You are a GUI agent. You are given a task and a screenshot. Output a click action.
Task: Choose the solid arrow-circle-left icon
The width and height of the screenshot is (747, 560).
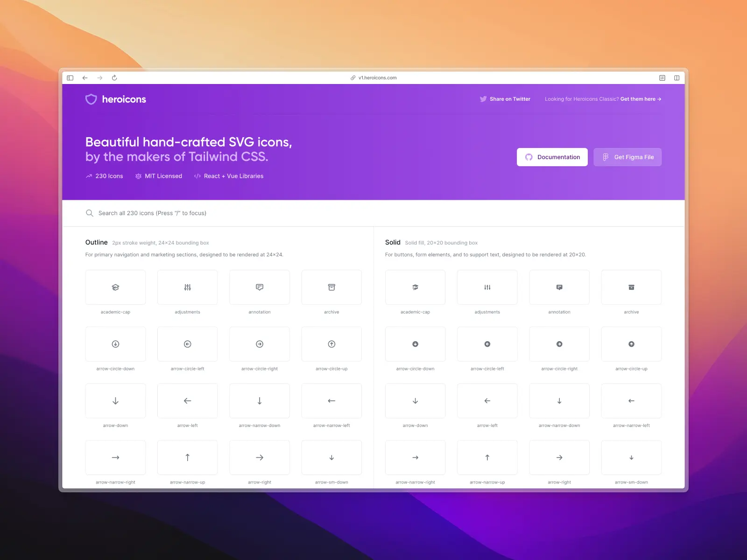click(x=487, y=344)
